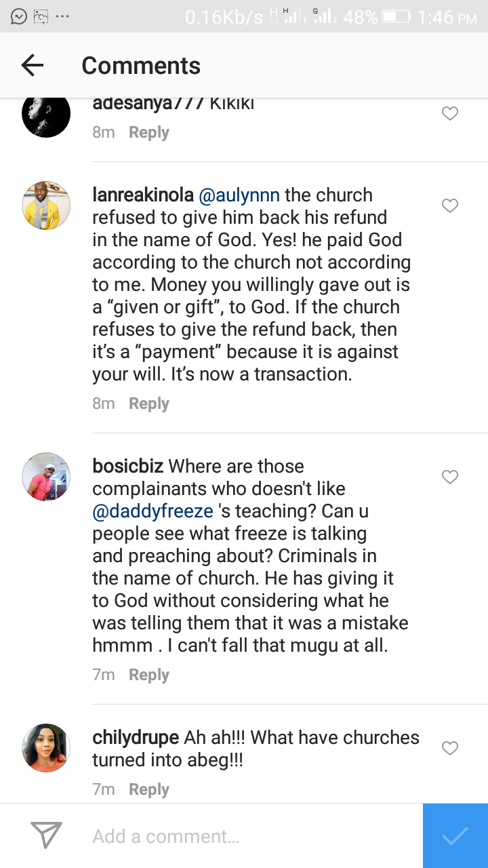
Task: Open the chilydrupe username link
Action: click(x=136, y=738)
